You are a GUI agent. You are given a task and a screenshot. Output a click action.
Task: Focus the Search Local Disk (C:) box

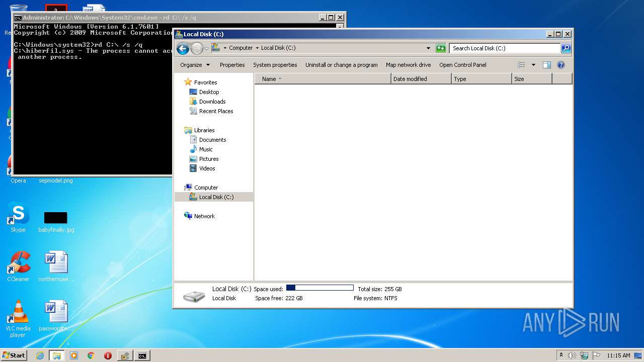(505, 48)
